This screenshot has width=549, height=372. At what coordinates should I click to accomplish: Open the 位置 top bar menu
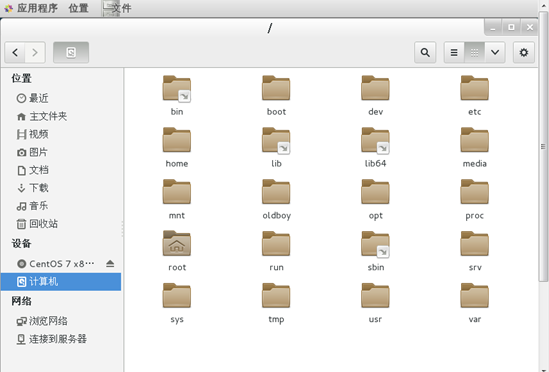click(x=78, y=8)
